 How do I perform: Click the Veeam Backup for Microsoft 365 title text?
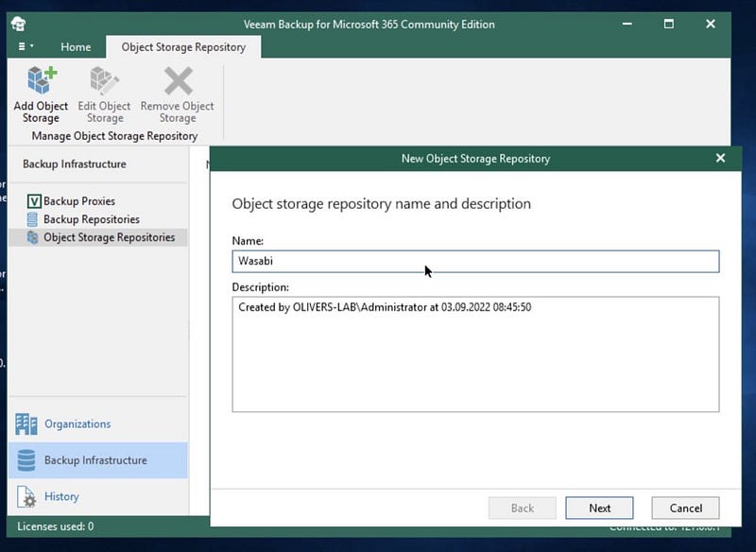[x=369, y=25]
